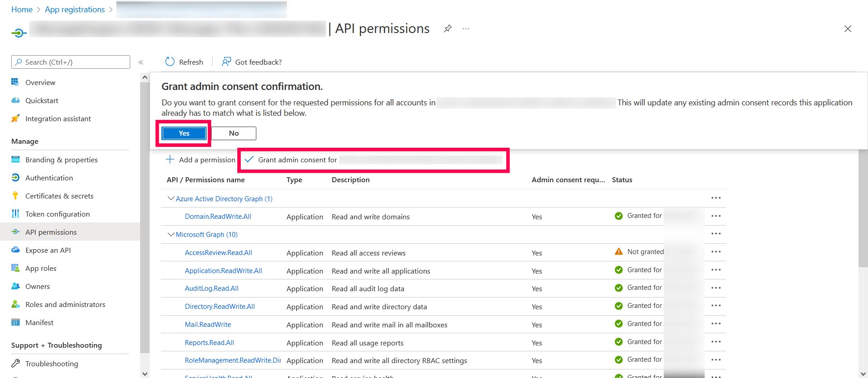Focus the Search (Ctrl+/) box
Screen dimensions: 868x378
coord(71,62)
